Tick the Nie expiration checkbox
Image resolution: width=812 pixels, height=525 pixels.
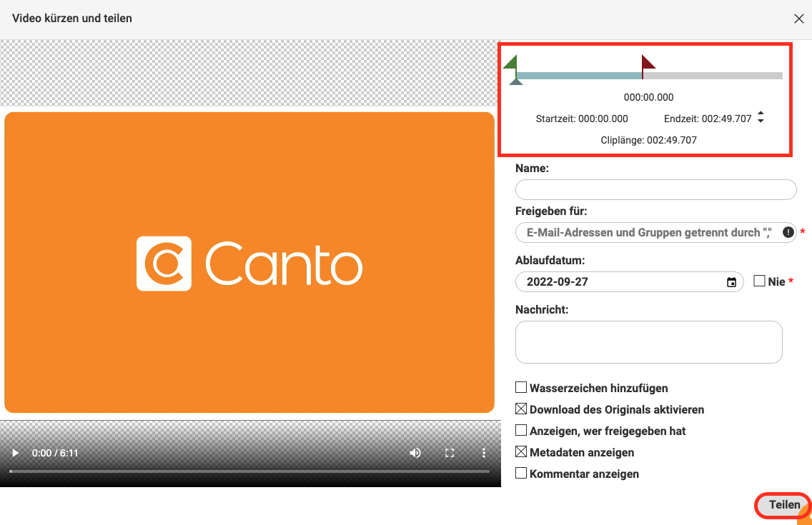coord(759,281)
